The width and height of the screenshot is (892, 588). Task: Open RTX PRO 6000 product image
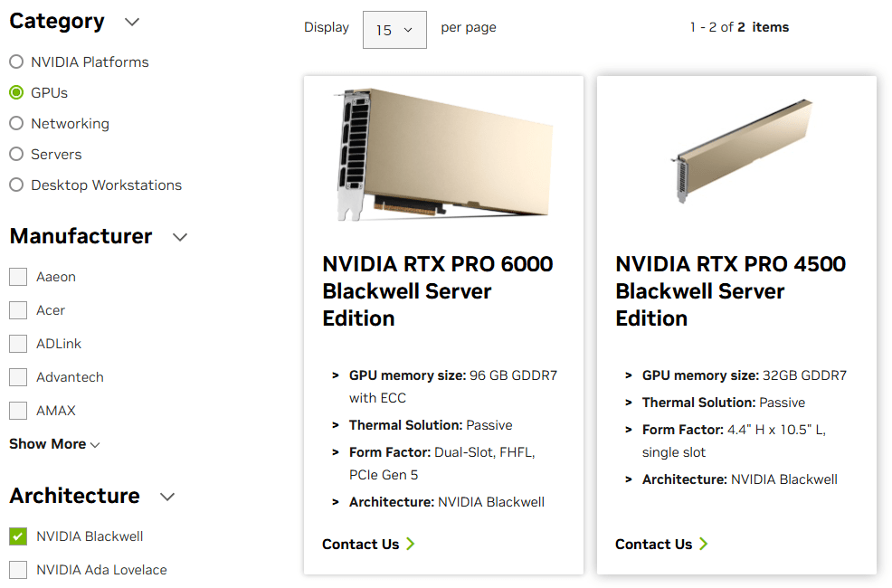point(443,154)
